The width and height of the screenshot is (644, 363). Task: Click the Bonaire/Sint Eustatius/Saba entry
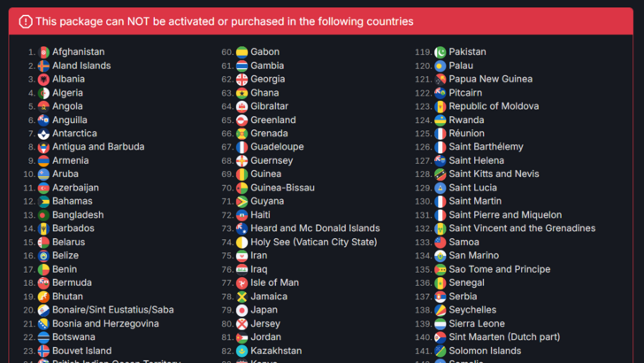[x=112, y=311]
